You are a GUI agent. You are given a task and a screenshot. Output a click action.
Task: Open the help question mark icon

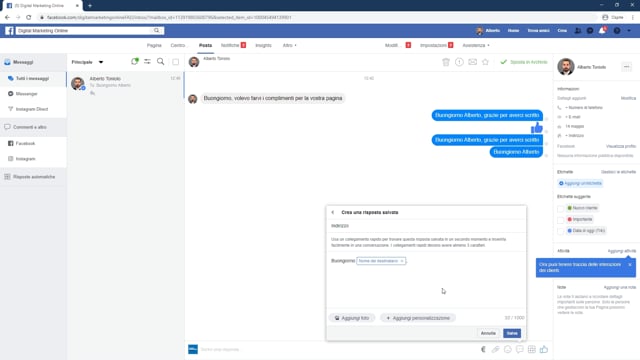pyautogui.click(x=617, y=31)
